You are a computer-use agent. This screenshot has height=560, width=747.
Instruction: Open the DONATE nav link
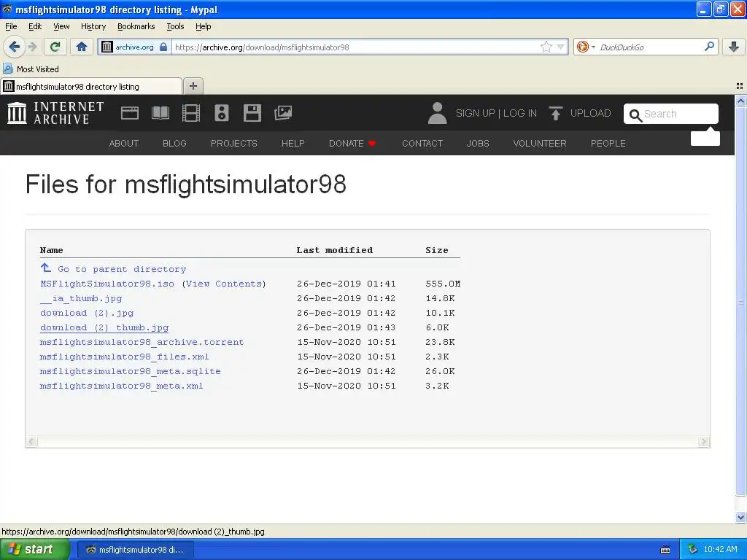click(x=352, y=144)
